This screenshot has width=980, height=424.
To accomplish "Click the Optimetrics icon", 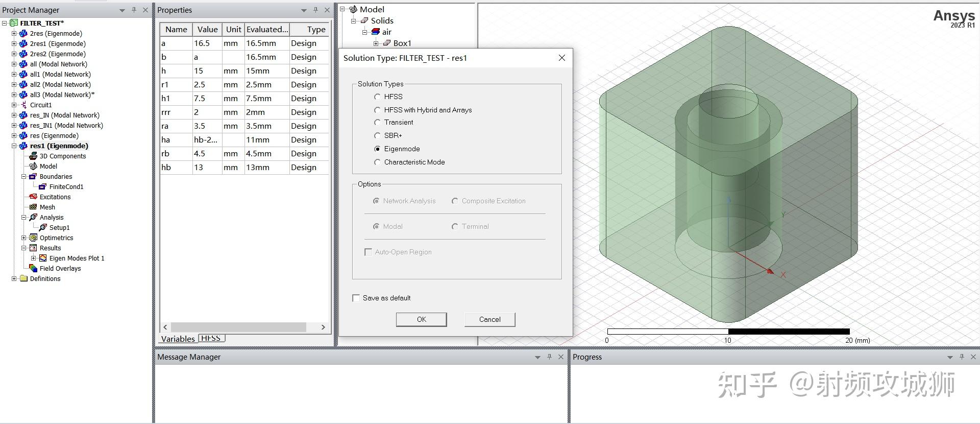I will tap(33, 238).
